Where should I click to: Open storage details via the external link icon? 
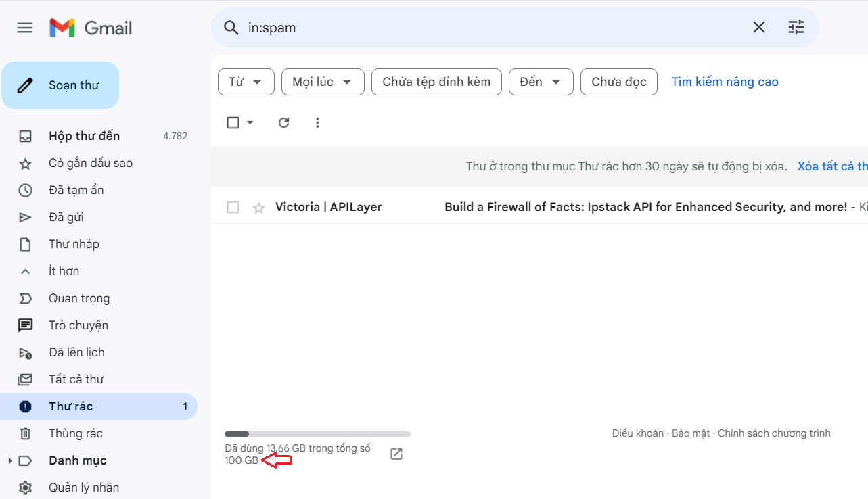pos(396,453)
